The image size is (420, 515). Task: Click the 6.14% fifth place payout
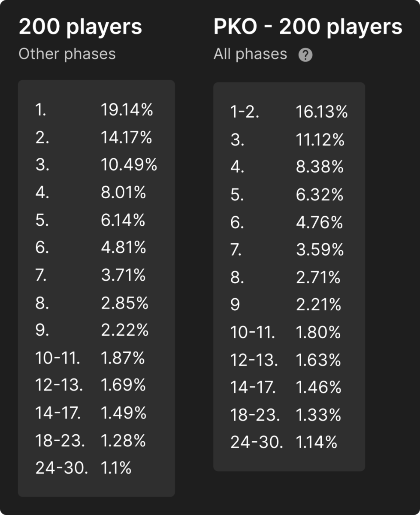pos(123,220)
